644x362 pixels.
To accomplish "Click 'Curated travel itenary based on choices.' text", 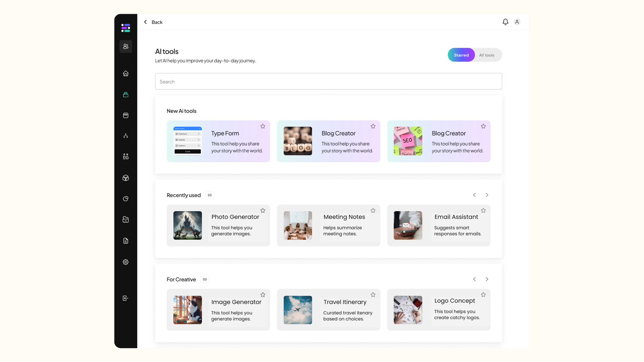I will [348, 316].
